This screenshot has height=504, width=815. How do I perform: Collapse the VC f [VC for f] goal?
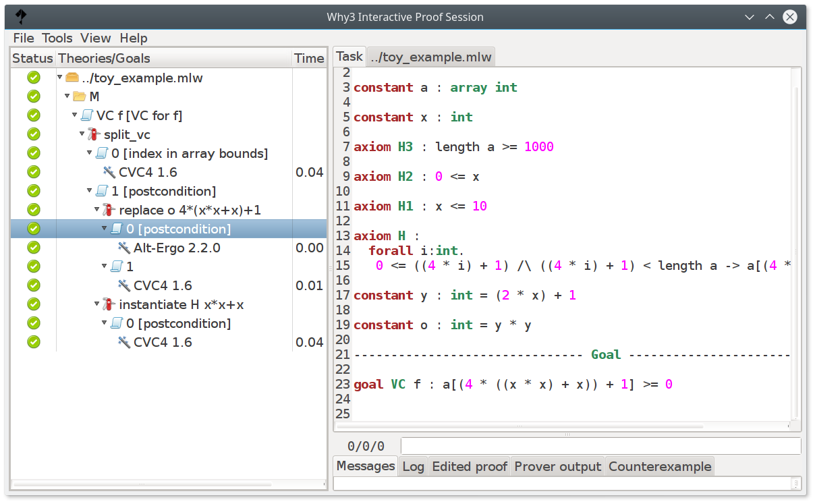(x=75, y=115)
